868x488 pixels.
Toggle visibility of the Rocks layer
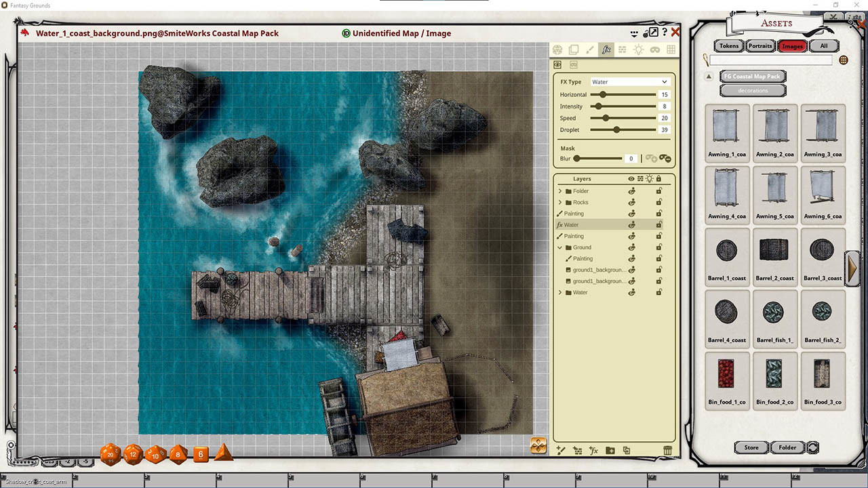coord(631,202)
